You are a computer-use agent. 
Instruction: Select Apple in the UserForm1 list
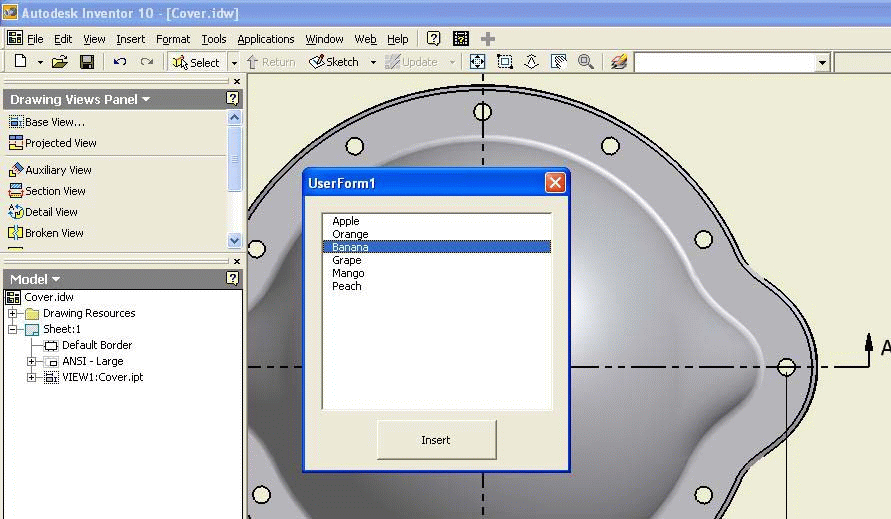click(436, 221)
